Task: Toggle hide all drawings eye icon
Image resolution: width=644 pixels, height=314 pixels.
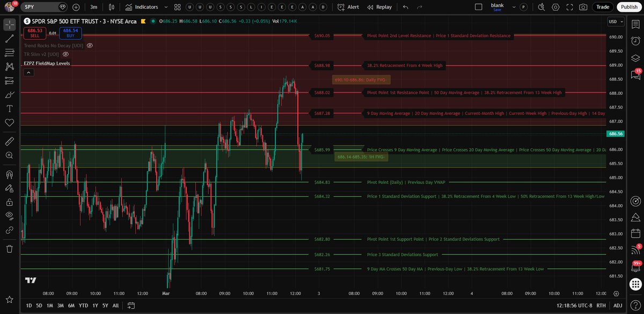Action: click(x=9, y=215)
